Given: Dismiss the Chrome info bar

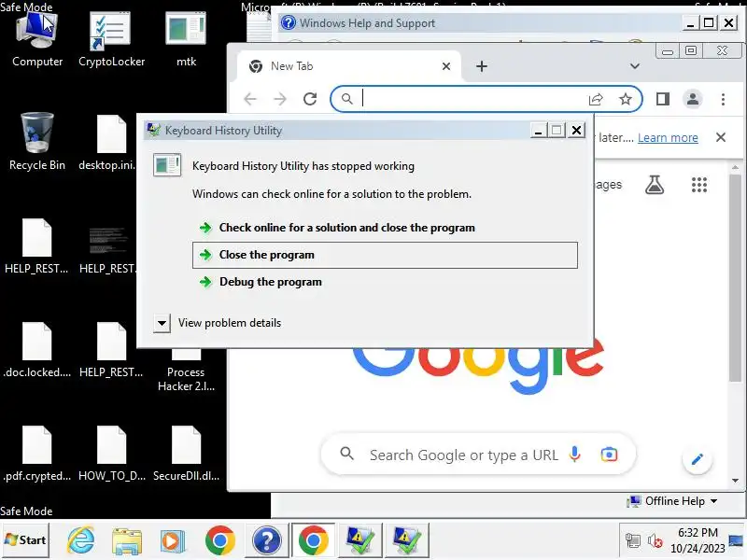Looking at the screenshot, I should tap(720, 137).
